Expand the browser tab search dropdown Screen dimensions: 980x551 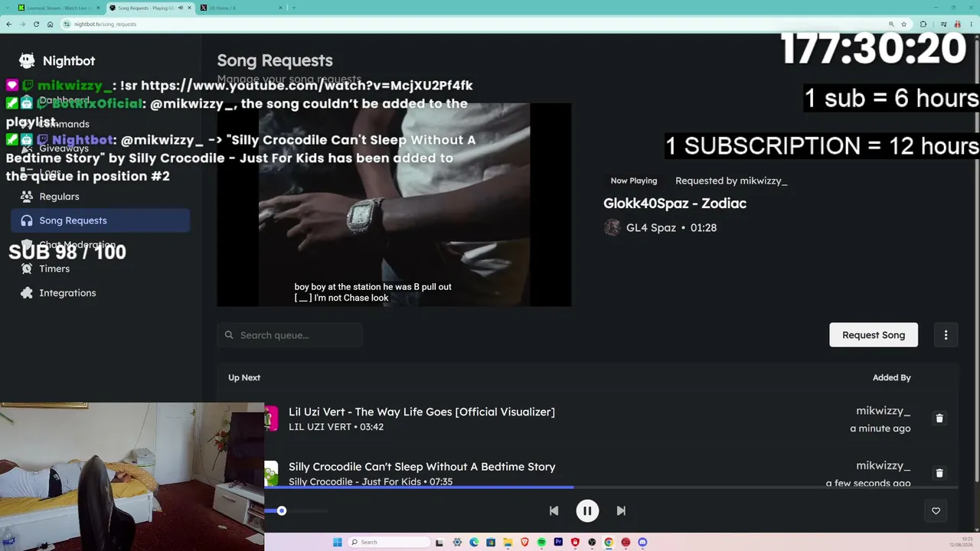click(7, 8)
